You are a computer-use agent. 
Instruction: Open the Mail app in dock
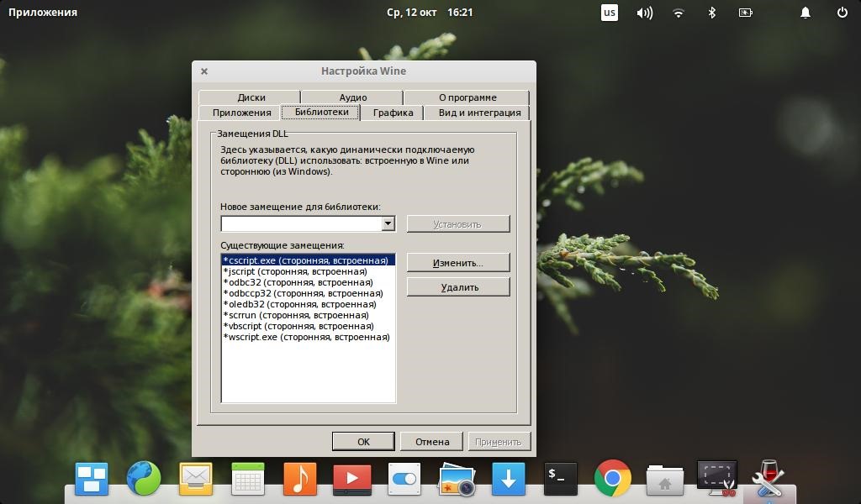click(195, 479)
